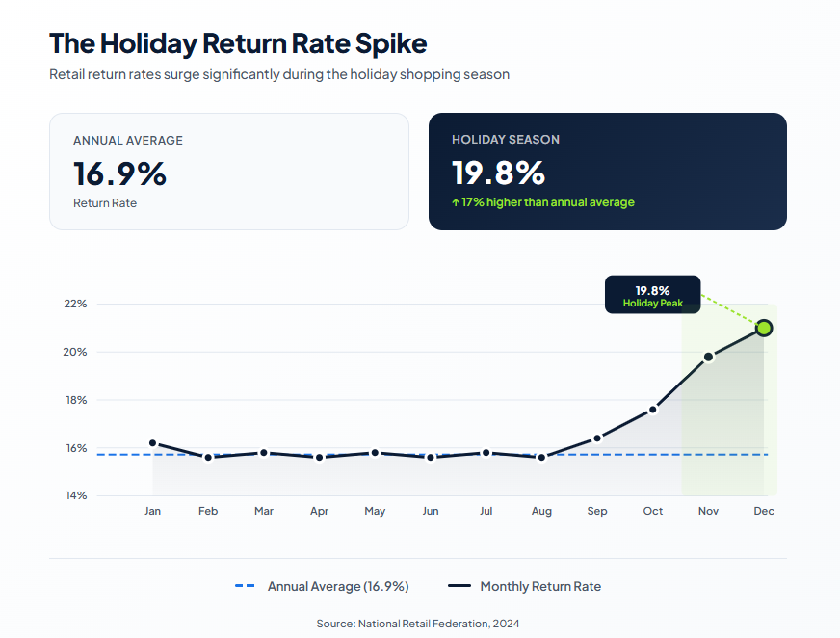Click the Dec label on the x-axis
The height and width of the screenshot is (638, 840).
pyautogui.click(x=764, y=511)
